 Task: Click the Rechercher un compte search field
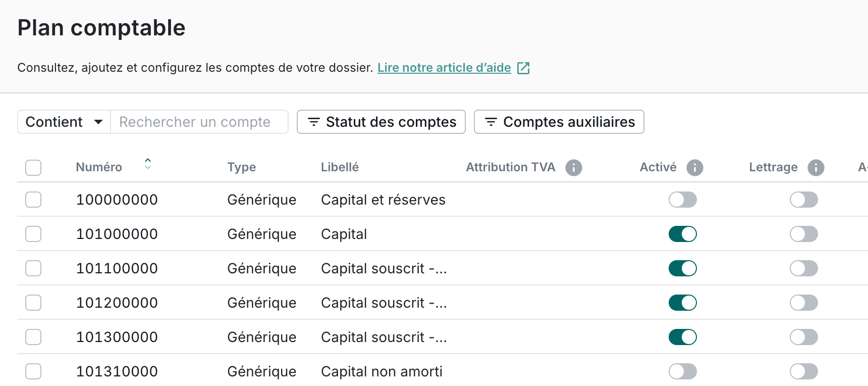point(199,122)
